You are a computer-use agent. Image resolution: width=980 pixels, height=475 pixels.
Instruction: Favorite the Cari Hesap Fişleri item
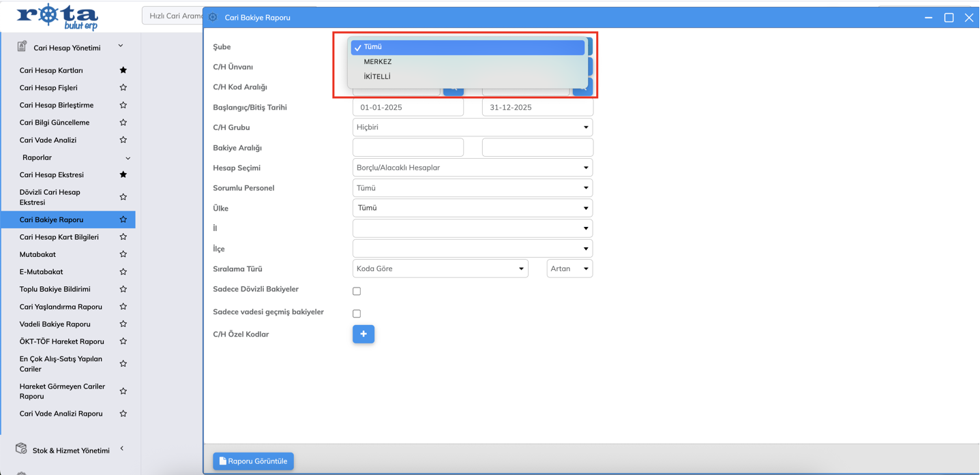click(123, 88)
